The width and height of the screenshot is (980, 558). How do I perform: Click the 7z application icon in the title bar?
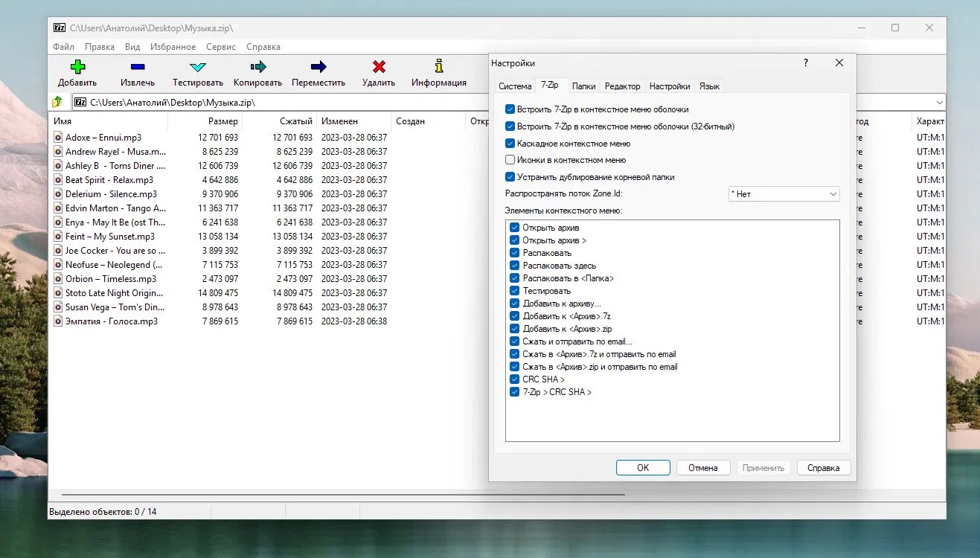tap(60, 28)
